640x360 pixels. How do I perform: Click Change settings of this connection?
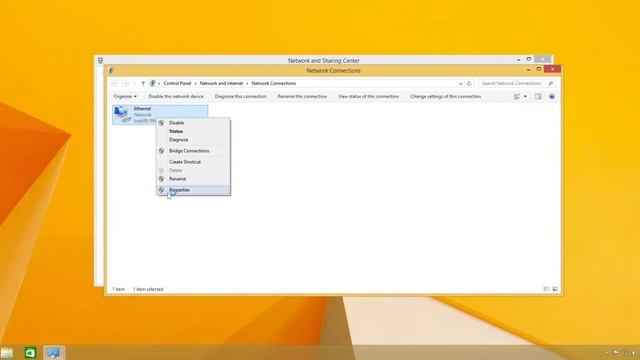pyautogui.click(x=446, y=97)
